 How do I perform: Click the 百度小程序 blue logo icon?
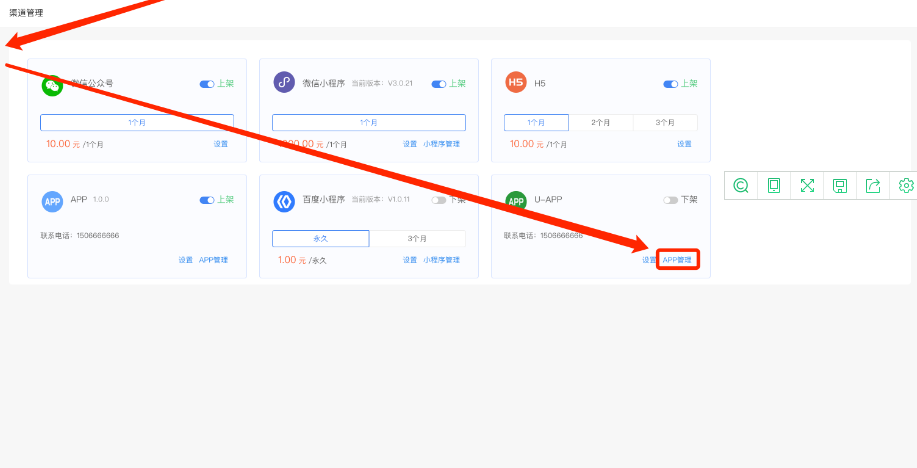click(284, 201)
